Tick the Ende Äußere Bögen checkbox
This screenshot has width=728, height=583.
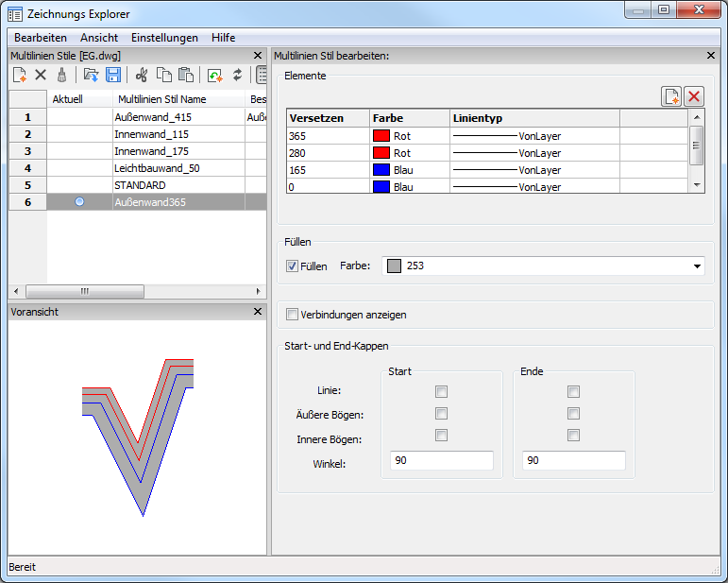click(573, 413)
